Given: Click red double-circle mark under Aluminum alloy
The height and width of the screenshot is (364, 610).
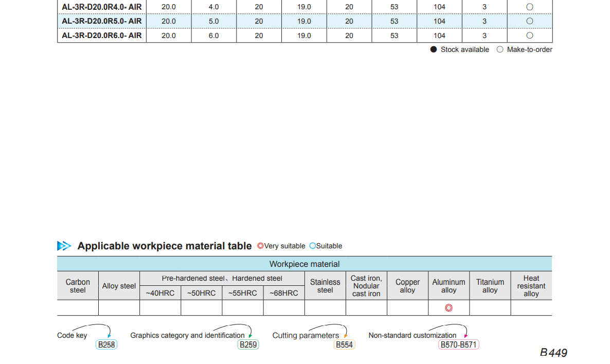Looking at the screenshot, I should 448,308.
